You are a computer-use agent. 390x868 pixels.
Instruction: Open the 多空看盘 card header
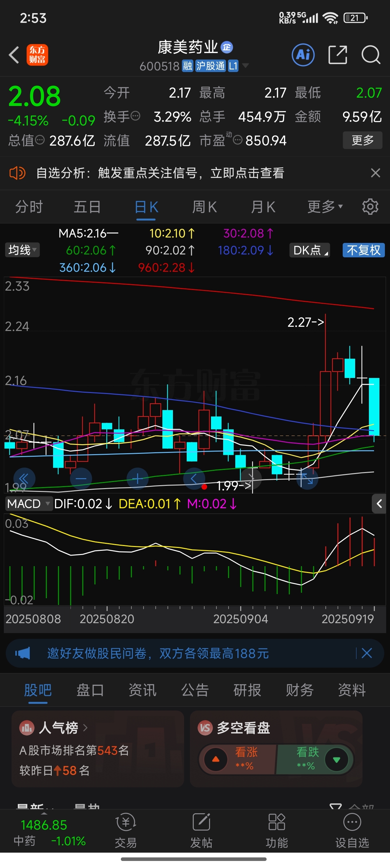point(234,728)
